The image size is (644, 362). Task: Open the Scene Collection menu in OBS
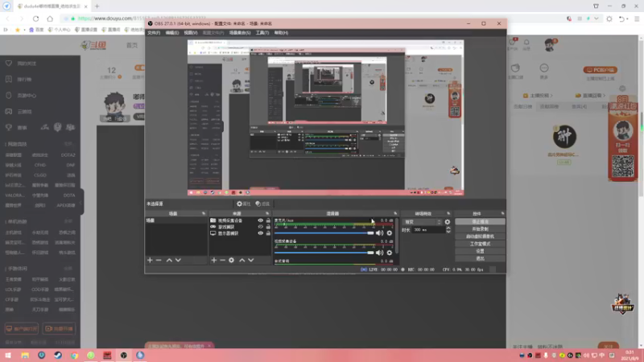point(240,33)
